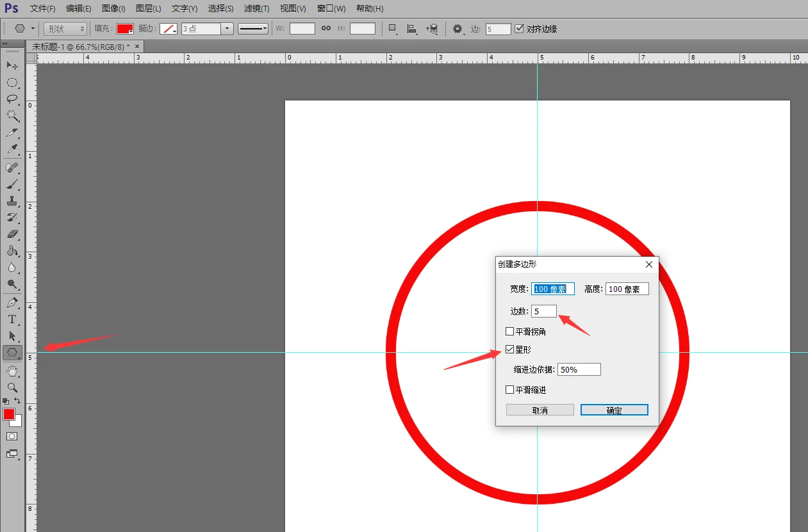Open the 图层(L) menu

(x=149, y=8)
